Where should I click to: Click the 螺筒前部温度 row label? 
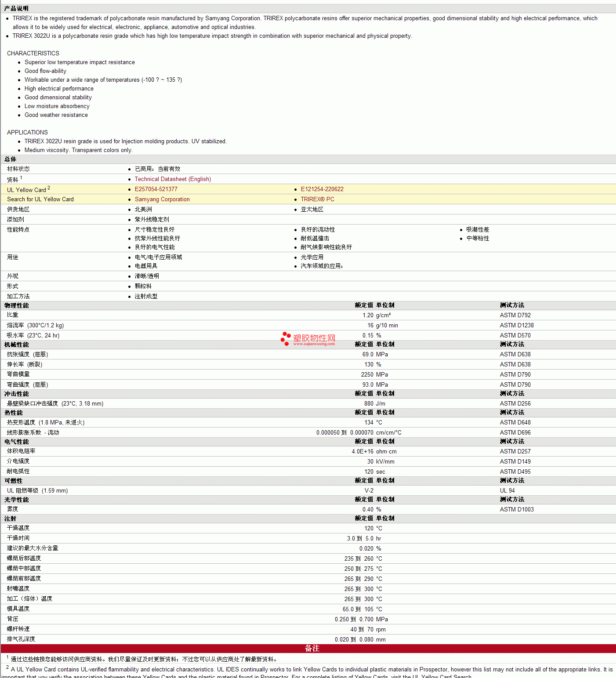[24, 579]
